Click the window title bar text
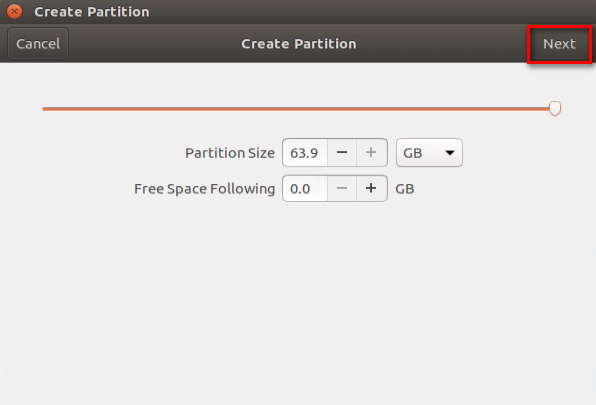596x405 pixels. pyautogui.click(x=92, y=12)
